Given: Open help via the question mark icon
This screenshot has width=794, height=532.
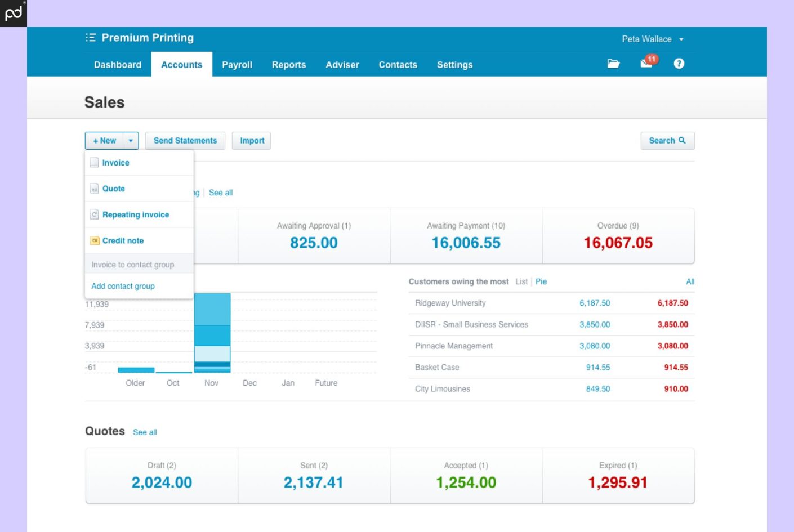Looking at the screenshot, I should pos(679,63).
